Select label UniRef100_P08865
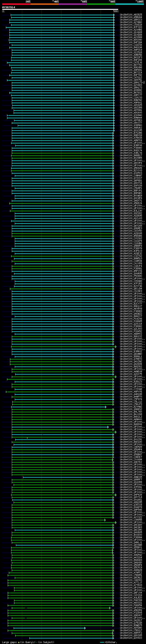Screen dimensions: 146x644 pyautogui.click(x=131, y=321)
